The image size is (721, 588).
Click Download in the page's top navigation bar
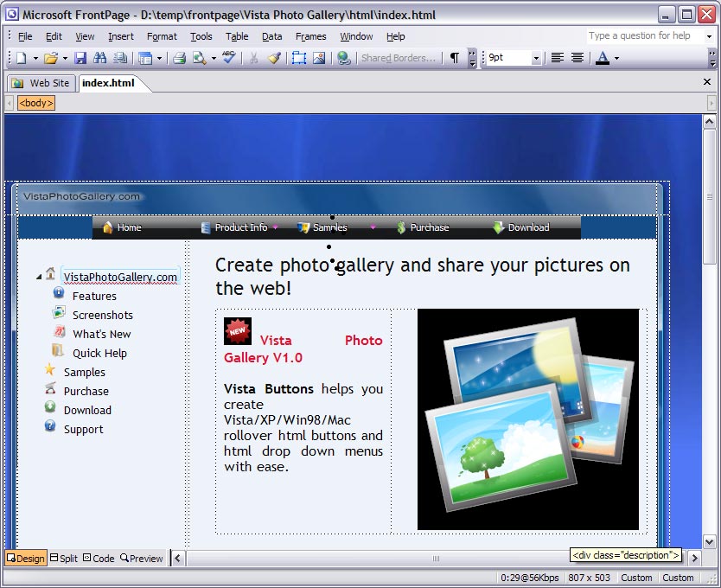[521, 227]
